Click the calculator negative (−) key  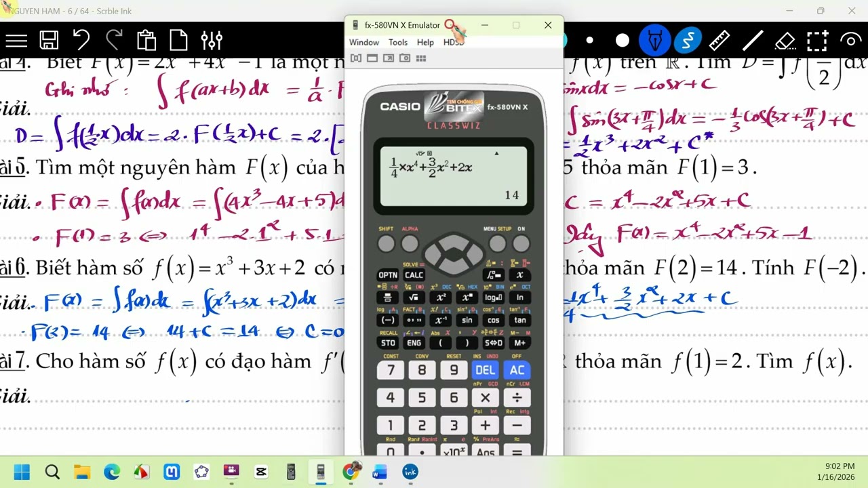(x=388, y=320)
